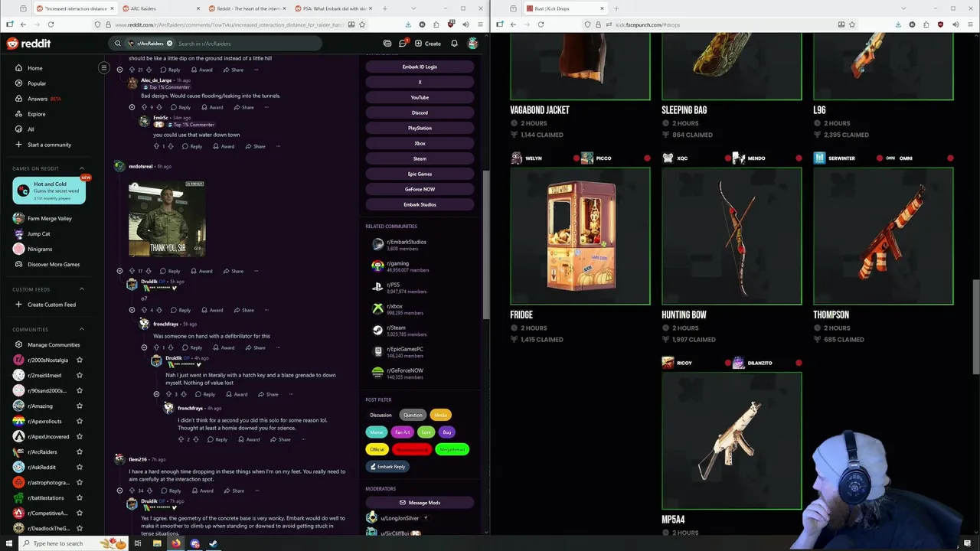Select the Rust | Kick Drops tab

click(565, 8)
